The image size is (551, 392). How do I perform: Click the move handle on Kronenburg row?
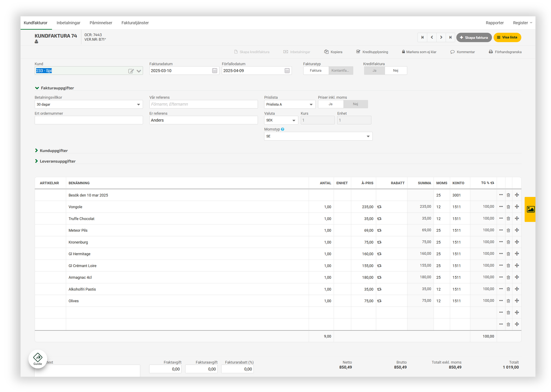[x=517, y=242]
